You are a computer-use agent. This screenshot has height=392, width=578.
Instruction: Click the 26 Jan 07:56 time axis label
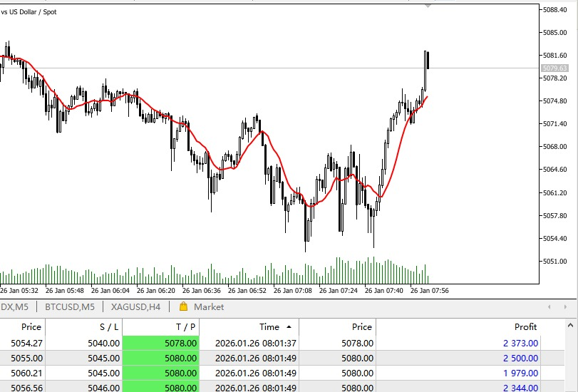pyautogui.click(x=430, y=291)
